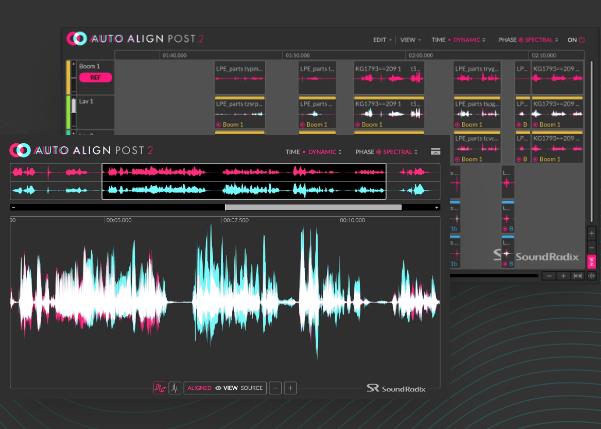Click the vertical zoom-out minus in back window

pos(591,247)
